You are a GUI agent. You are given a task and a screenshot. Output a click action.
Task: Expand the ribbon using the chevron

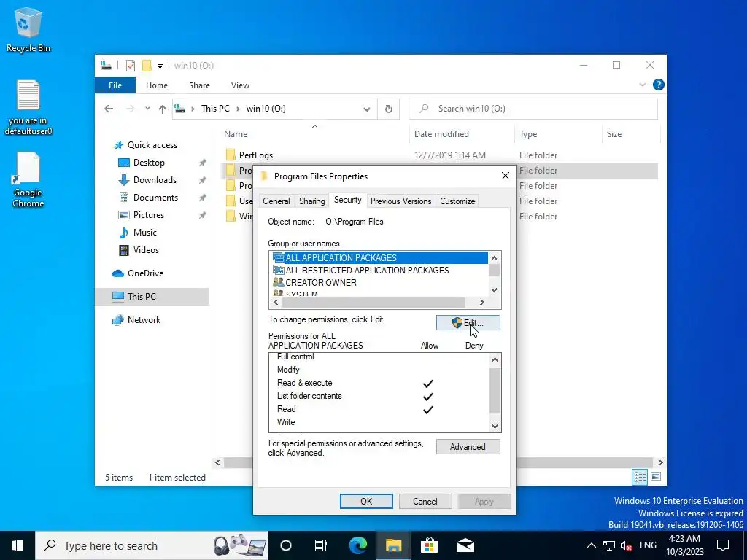click(x=642, y=85)
